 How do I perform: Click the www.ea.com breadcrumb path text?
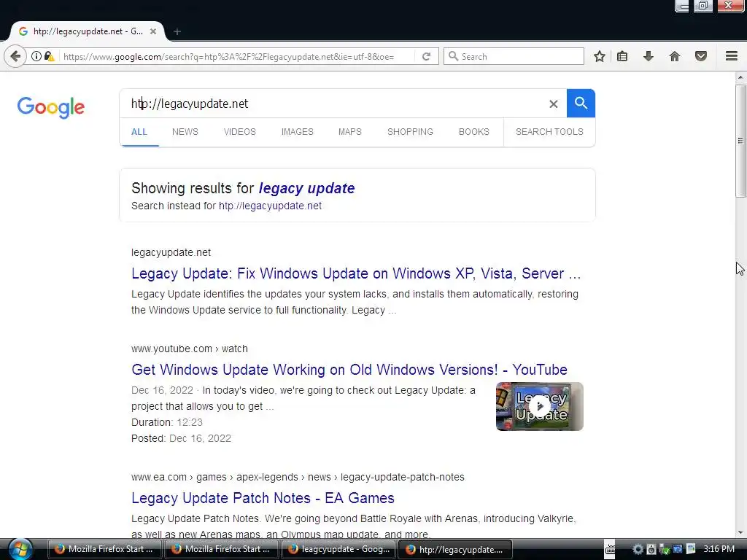[298, 477]
